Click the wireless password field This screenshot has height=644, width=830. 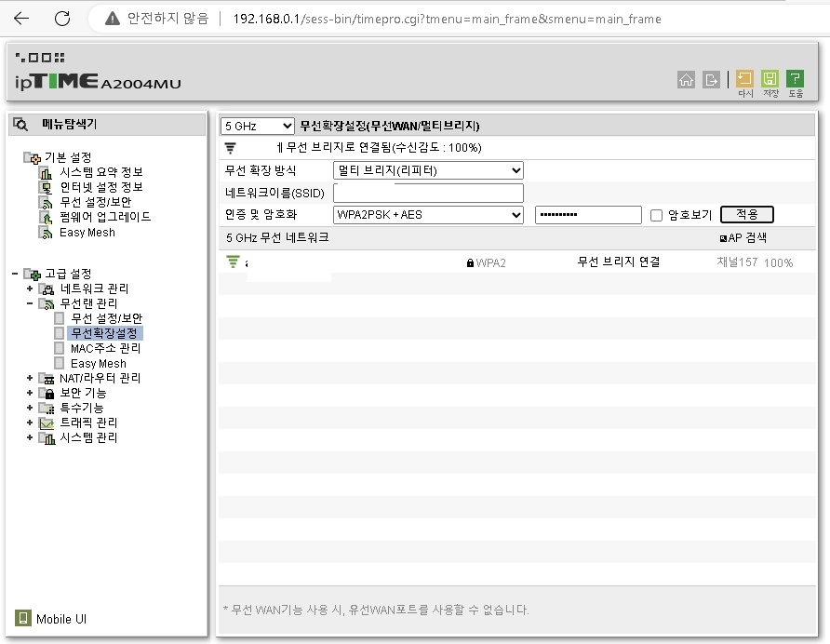click(x=588, y=215)
